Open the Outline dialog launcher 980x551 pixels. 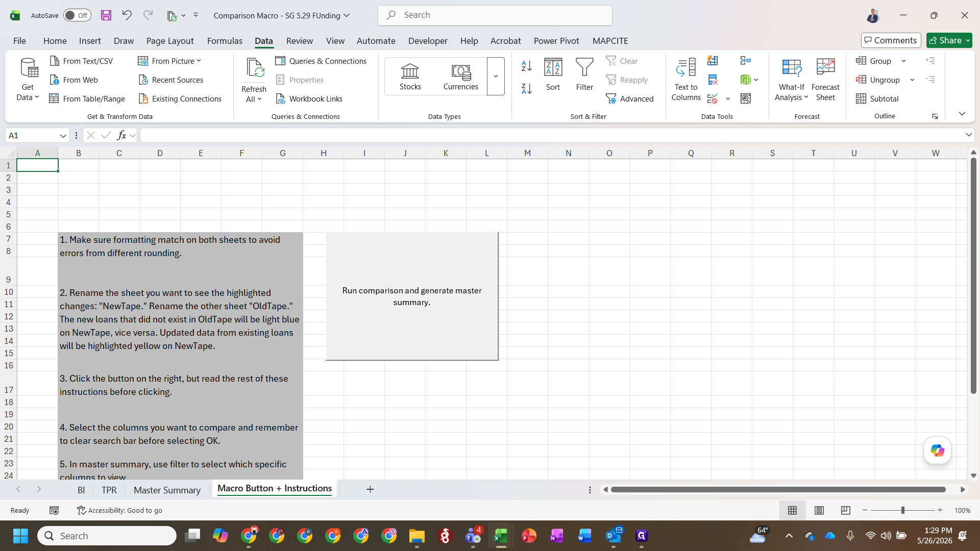coord(935,116)
